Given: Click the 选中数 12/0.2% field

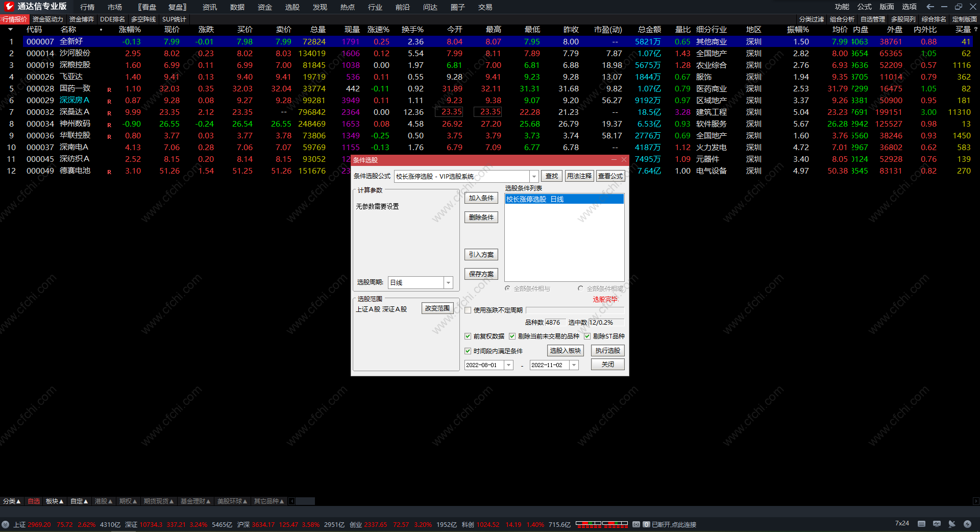Looking at the screenshot, I should click(606, 323).
